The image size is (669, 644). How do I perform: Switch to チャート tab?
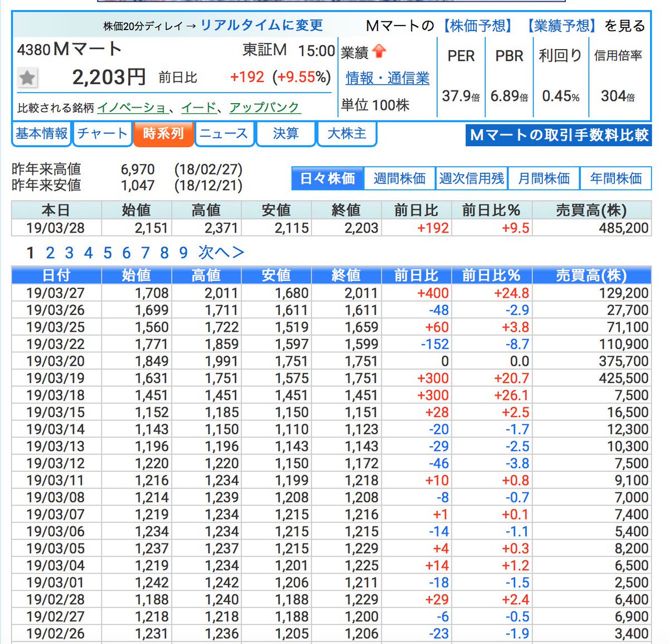[x=102, y=134]
